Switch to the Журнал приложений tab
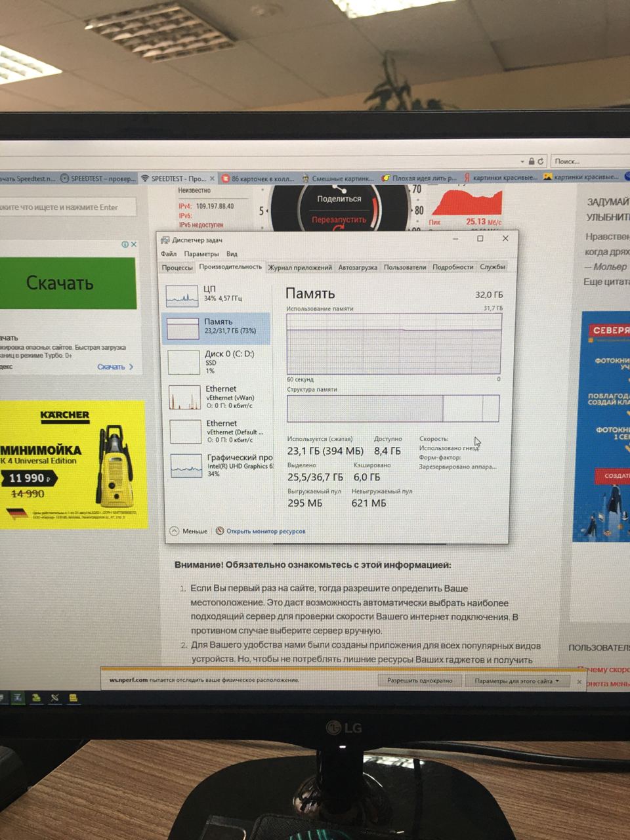The width and height of the screenshot is (630, 840). coord(300,268)
